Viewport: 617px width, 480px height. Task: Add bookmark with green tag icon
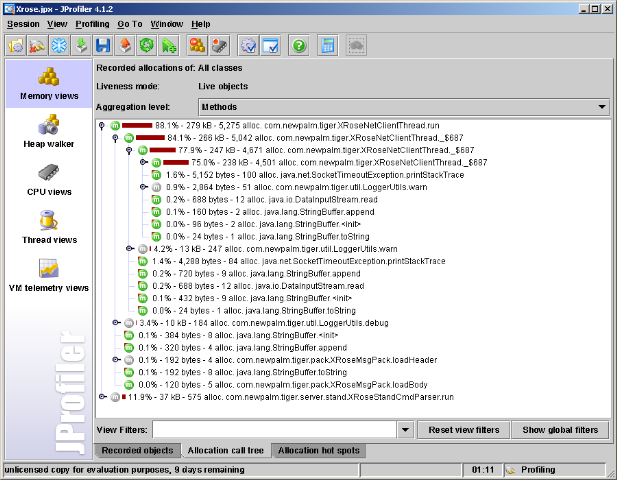pyautogui.click(x=169, y=46)
